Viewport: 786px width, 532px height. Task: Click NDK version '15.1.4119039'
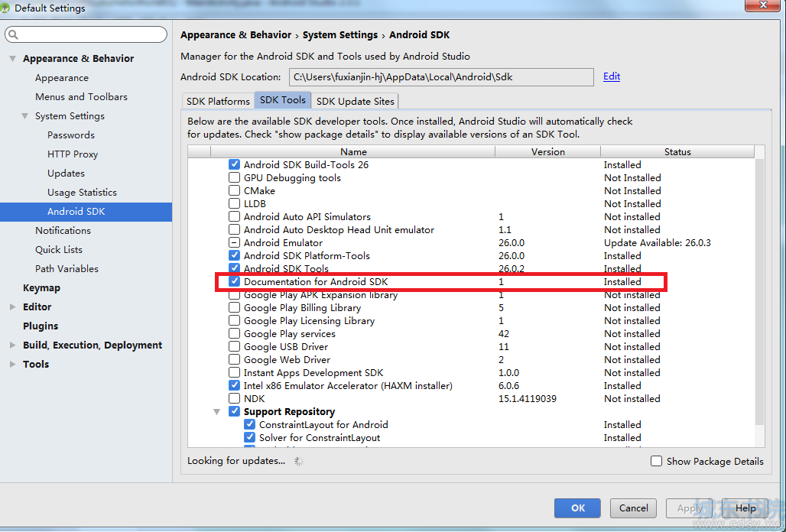point(528,399)
